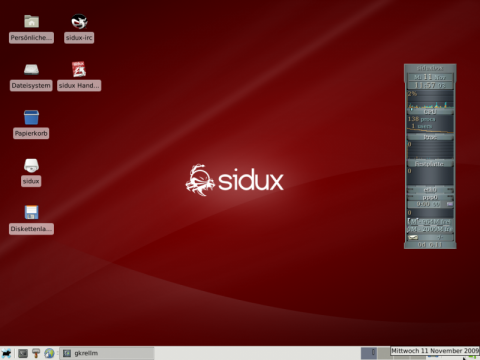Click the Festplatte disk chart in gkrellm

430,150
